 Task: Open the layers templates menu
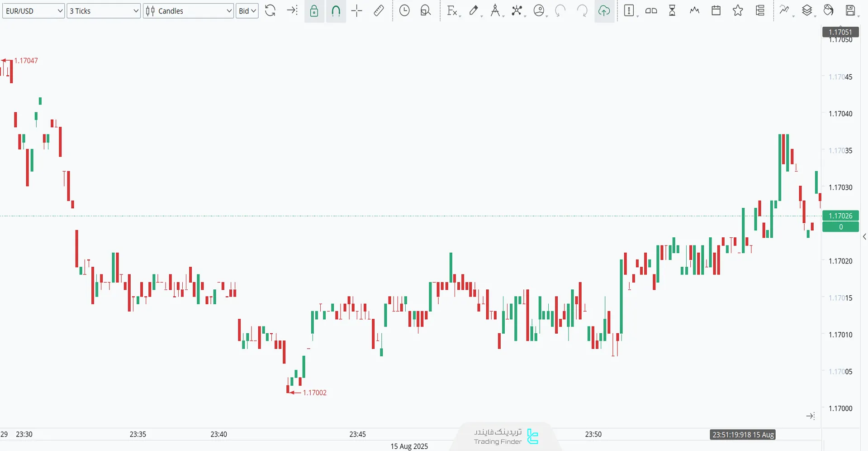click(x=807, y=11)
